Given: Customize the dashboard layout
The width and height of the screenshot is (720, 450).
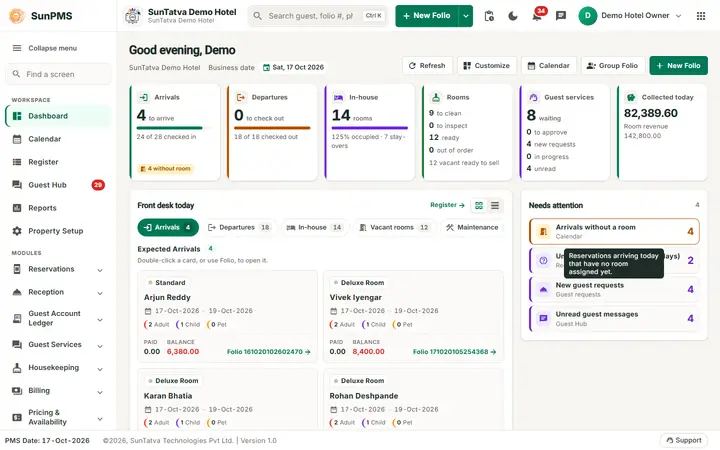Looking at the screenshot, I should [487, 66].
